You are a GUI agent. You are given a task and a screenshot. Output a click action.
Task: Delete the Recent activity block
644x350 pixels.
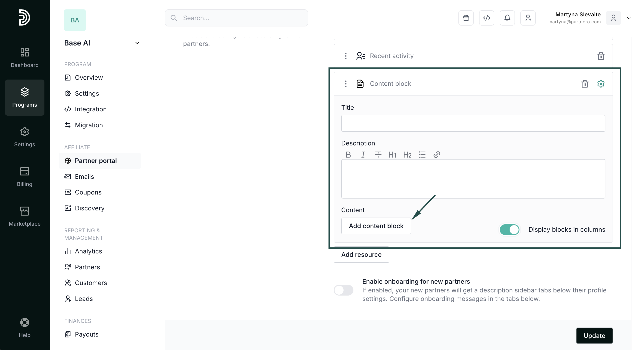[x=600, y=56]
